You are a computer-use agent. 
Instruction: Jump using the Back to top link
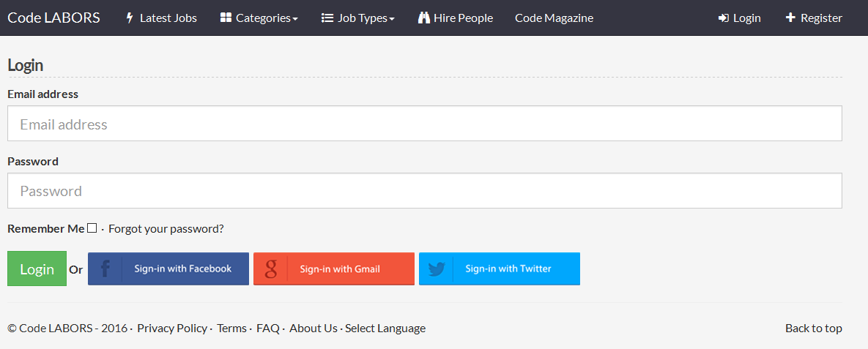coord(813,328)
